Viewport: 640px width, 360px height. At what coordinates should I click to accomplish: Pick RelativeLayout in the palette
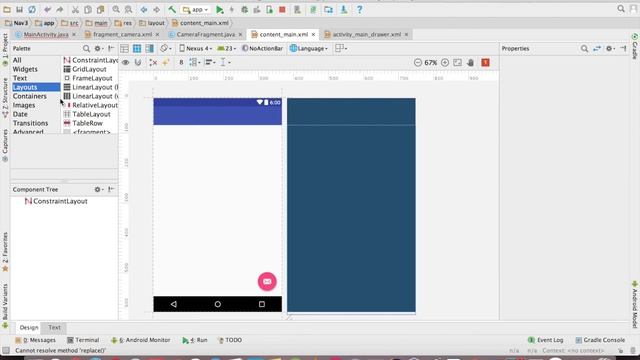click(x=90, y=105)
